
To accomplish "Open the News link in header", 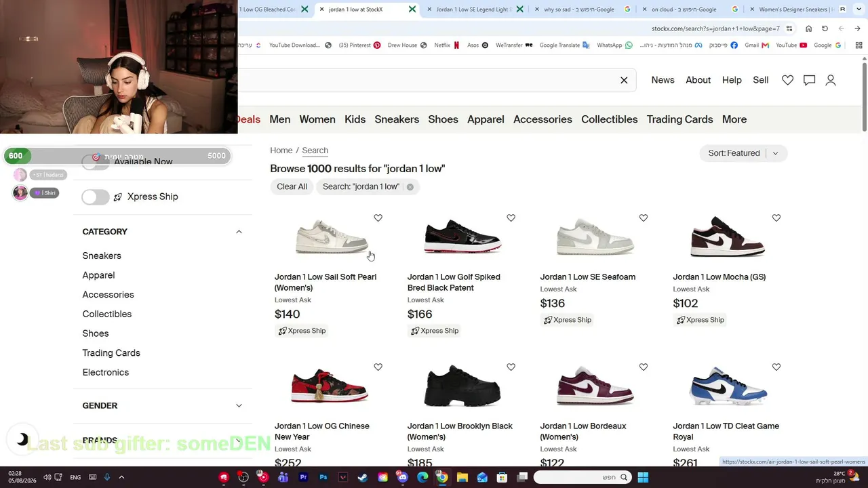I will (663, 80).
